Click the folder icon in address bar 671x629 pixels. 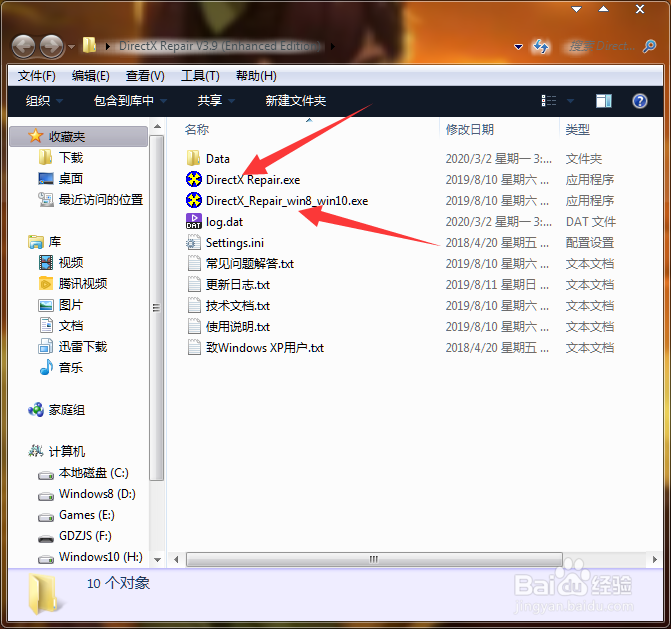click(89, 45)
